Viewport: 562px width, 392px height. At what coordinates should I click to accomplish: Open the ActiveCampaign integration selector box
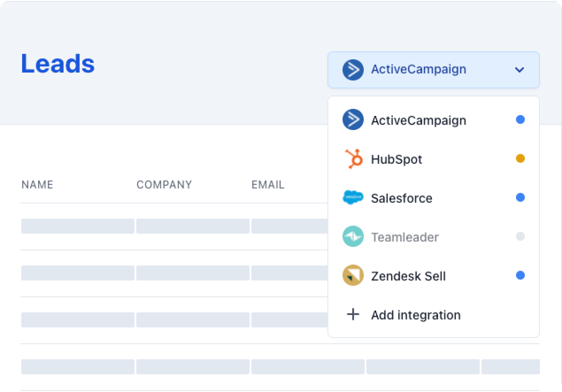[x=433, y=70]
